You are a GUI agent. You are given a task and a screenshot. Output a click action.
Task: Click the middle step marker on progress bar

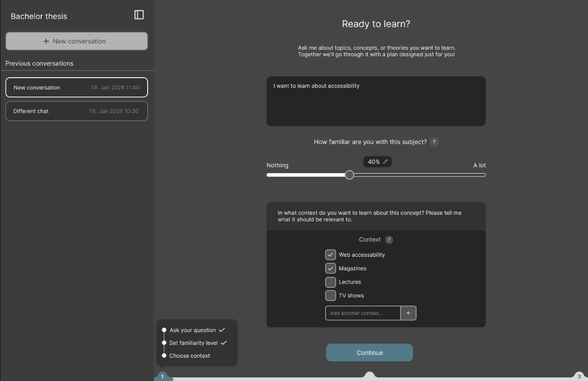coord(369,376)
